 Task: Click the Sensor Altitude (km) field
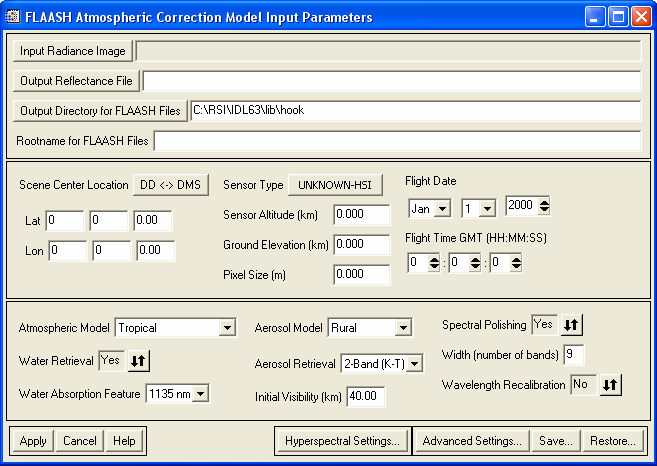pyautogui.click(x=362, y=215)
